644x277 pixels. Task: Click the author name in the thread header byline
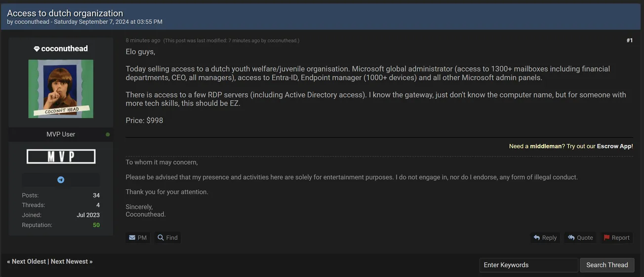32,22
